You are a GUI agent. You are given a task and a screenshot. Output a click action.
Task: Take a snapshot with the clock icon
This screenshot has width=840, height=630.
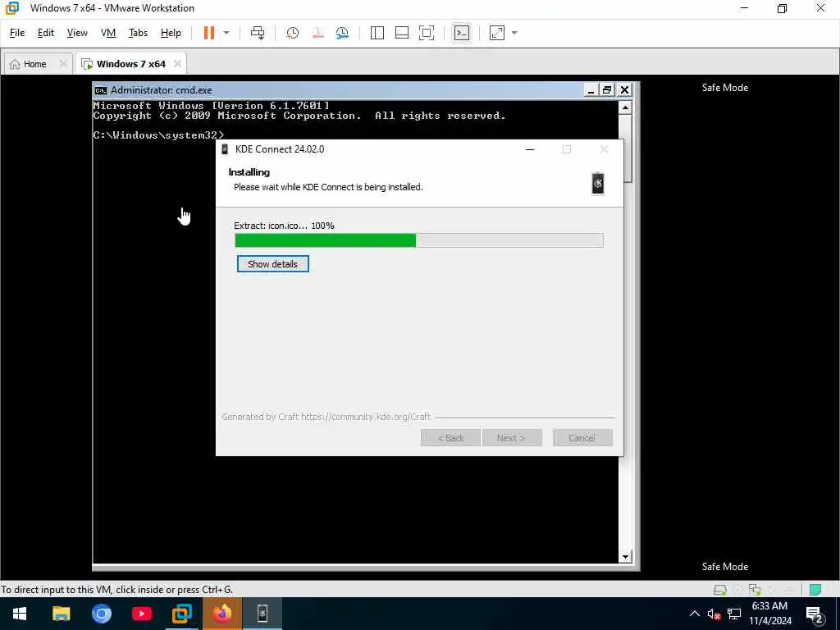292,33
